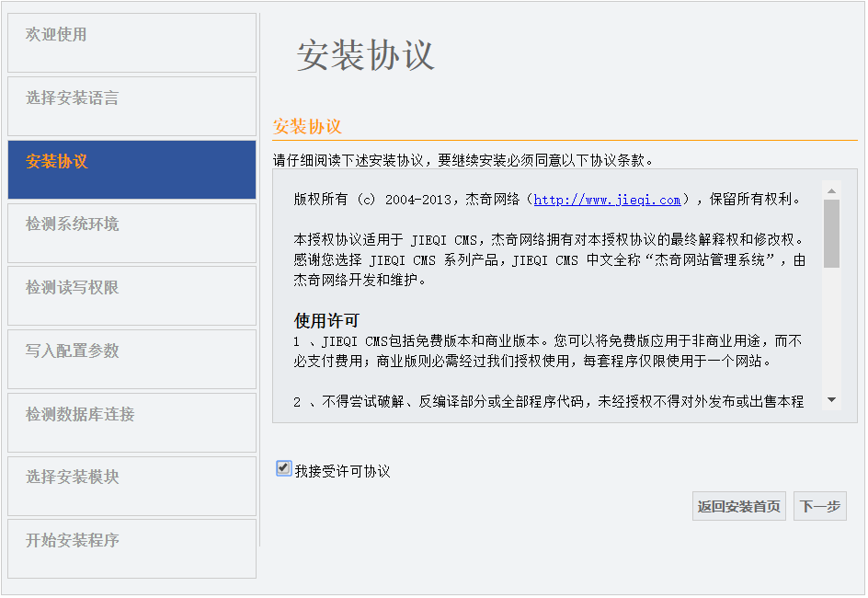
Task: Click the highlighted blue 安装协议 sidebar step
Action: [x=131, y=169]
